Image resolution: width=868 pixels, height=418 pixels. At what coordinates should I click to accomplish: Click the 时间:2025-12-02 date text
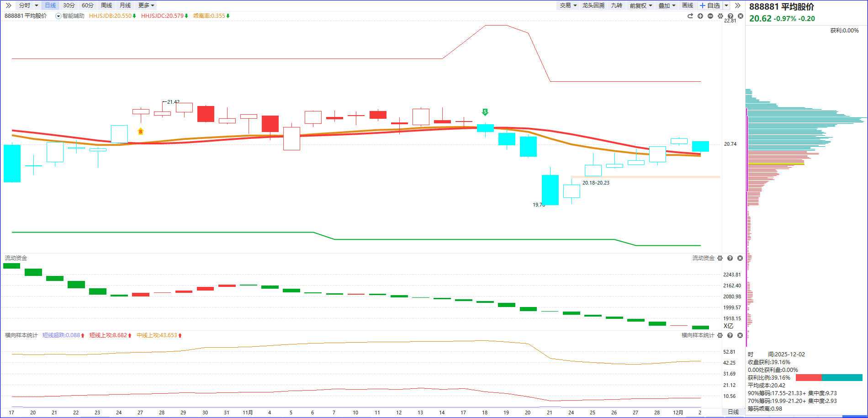pos(776,355)
